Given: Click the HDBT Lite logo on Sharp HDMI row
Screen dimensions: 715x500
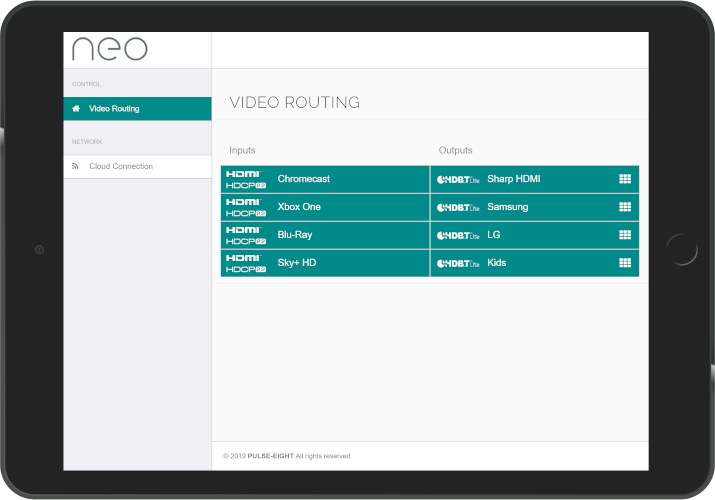Looking at the screenshot, I should [458, 180].
